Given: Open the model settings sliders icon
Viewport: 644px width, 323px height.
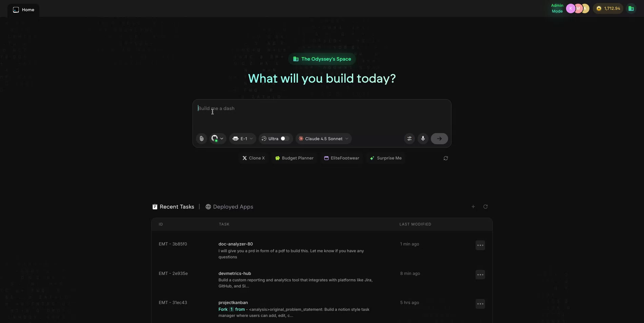Looking at the screenshot, I should (x=409, y=138).
